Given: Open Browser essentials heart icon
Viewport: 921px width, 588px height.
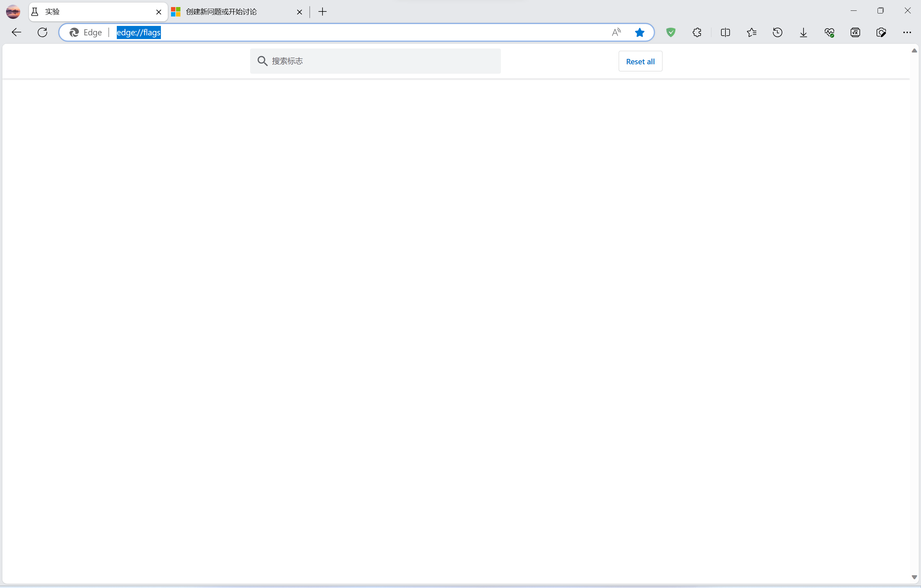Looking at the screenshot, I should tap(829, 33).
